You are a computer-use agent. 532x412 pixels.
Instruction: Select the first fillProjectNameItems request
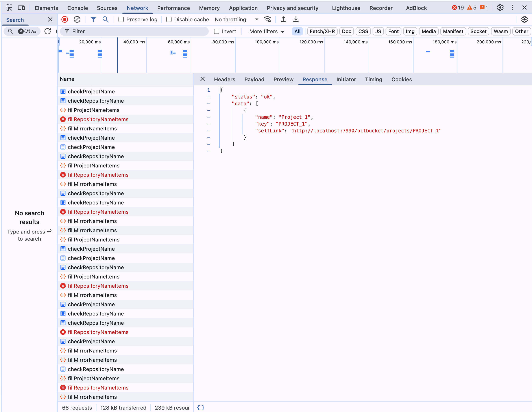126,110
